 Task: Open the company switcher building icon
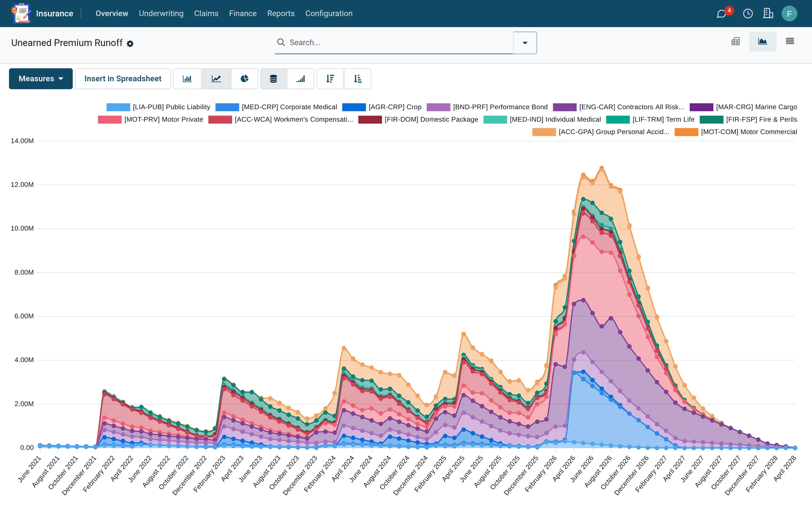768,14
